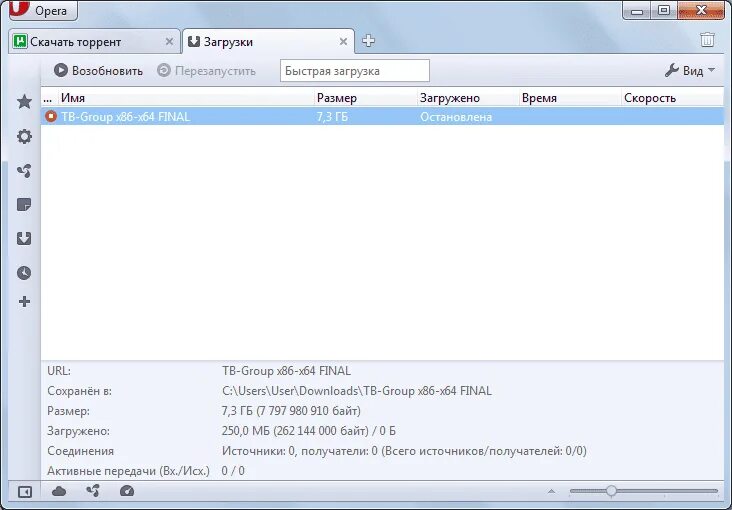Sort by the Имя column header
Screen dimensions: 732x510
pyautogui.click(x=187, y=98)
